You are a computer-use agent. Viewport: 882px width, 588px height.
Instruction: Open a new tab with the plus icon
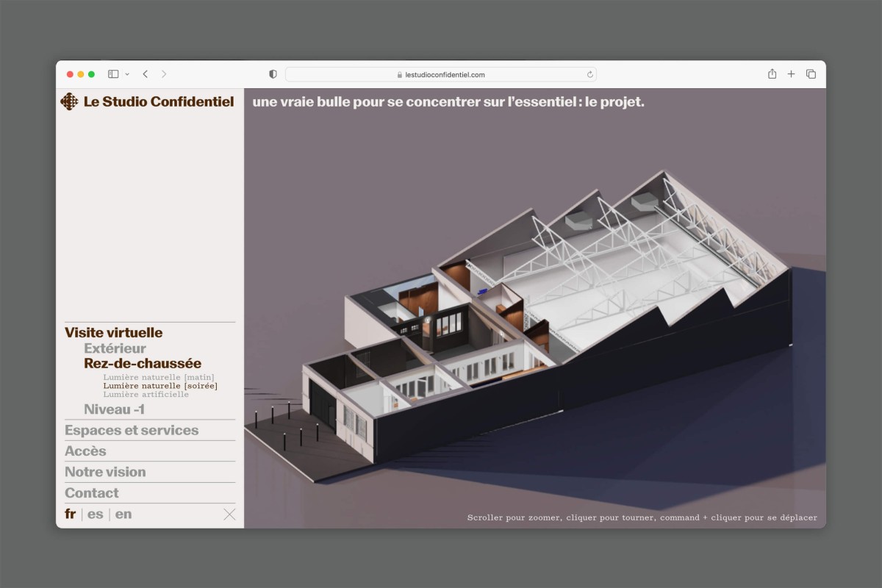[x=791, y=73]
